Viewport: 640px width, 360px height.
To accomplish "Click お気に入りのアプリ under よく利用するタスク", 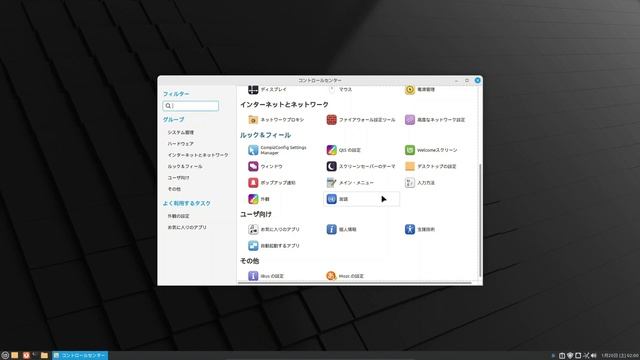I will (187, 227).
